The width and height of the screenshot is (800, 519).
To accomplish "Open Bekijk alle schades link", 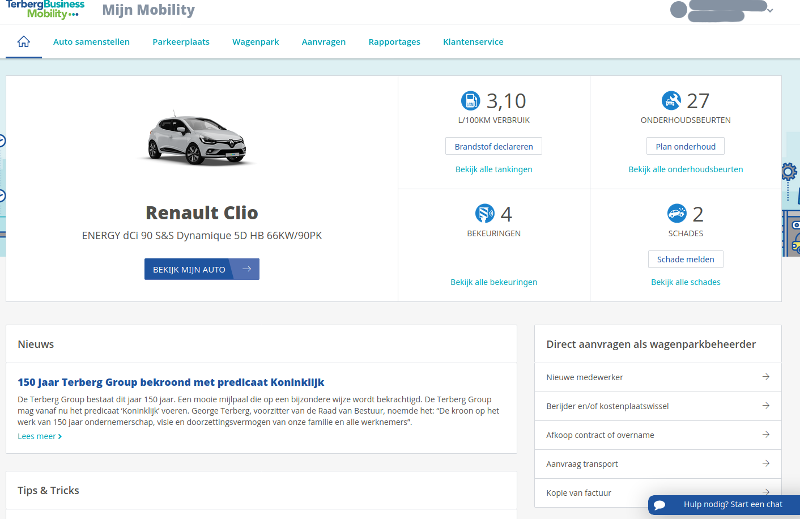I will point(686,282).
